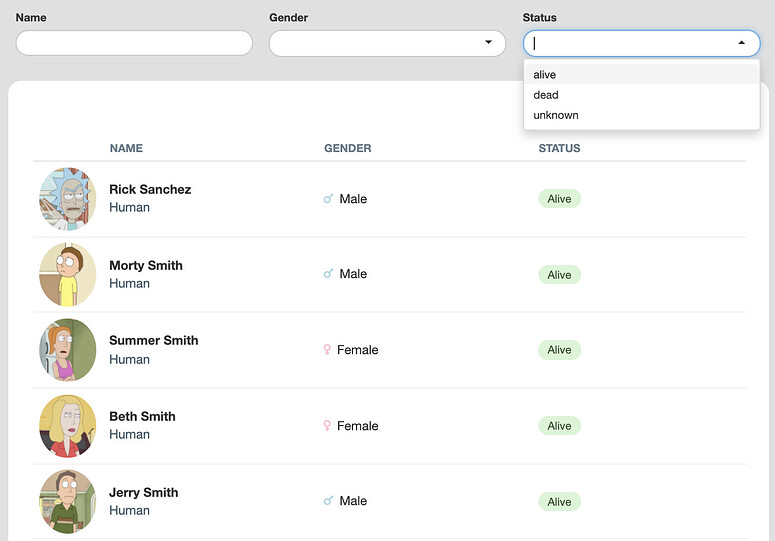Click Human species under Rick Sanchez
This screenshot has height=541, width=775.
tap(129, 208)
